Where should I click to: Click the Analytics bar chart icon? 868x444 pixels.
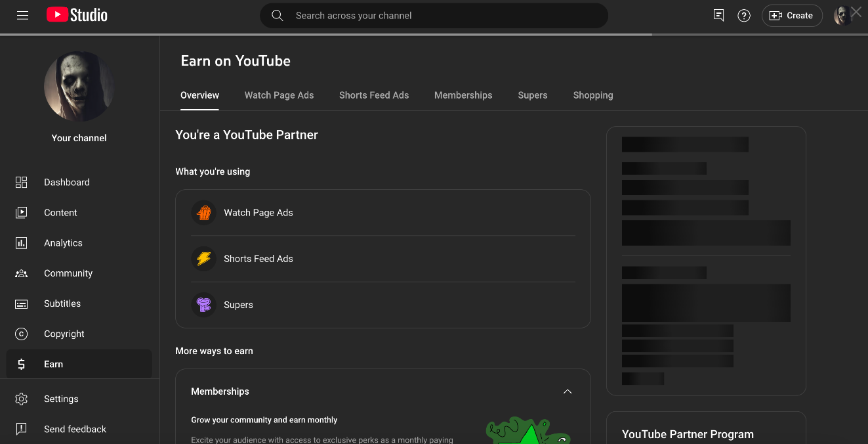click(x=21, y=243)
